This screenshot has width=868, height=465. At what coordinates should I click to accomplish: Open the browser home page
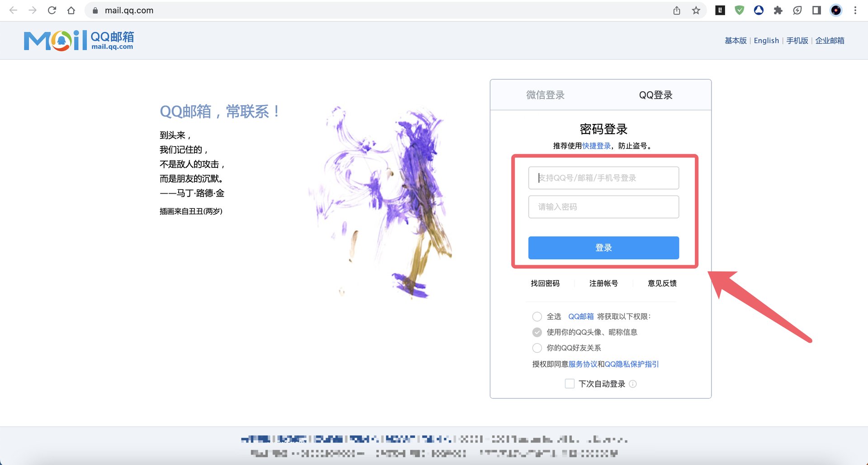71,10
